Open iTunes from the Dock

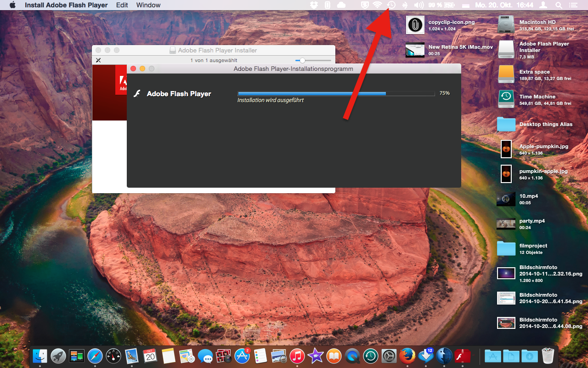297,356
